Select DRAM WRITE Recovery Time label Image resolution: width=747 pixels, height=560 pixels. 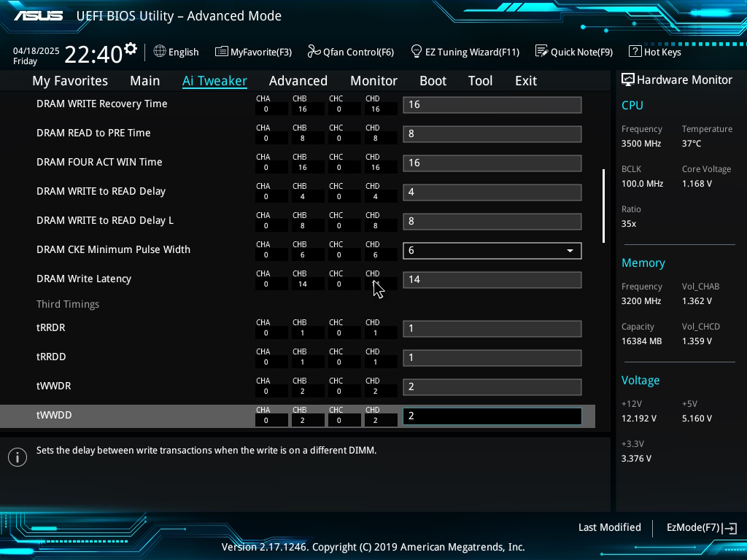102,104
